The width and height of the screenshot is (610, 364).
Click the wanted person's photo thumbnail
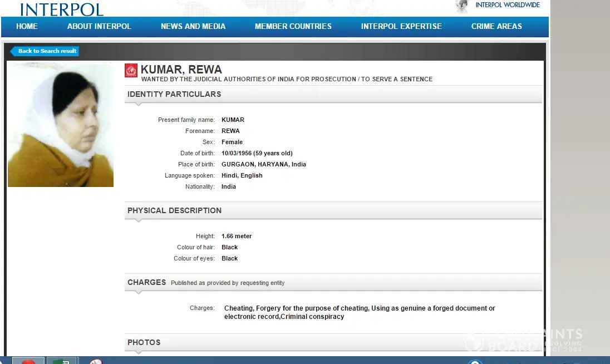pyautogui.click(x=61, y=125)
